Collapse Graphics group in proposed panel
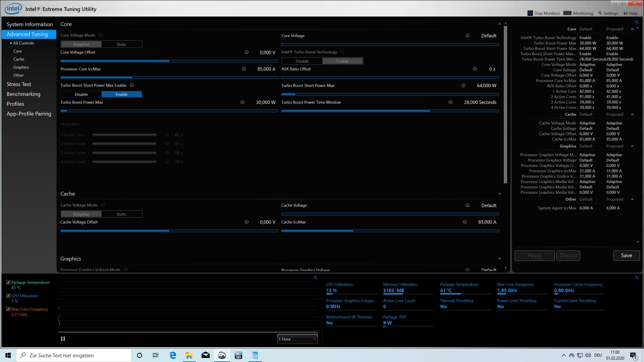This screenshot has height=362, width=644. pyautogui.click(x=632, y=146)
